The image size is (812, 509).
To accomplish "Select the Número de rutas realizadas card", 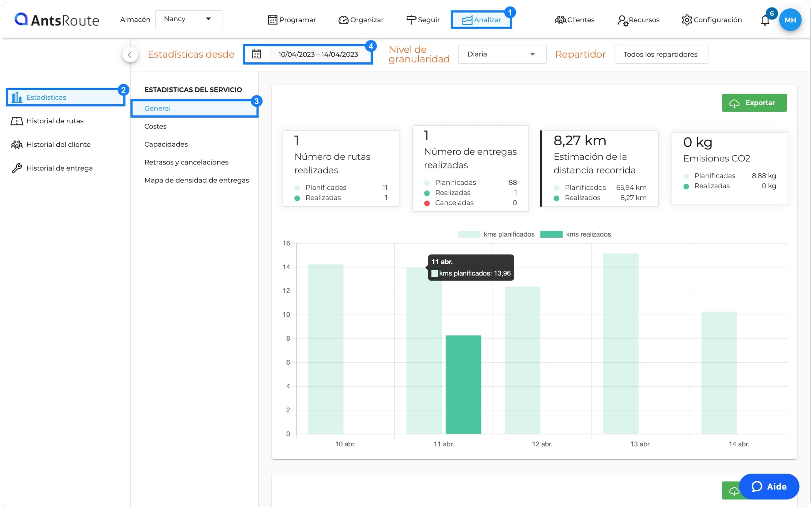I will click(x=341, y=169).
